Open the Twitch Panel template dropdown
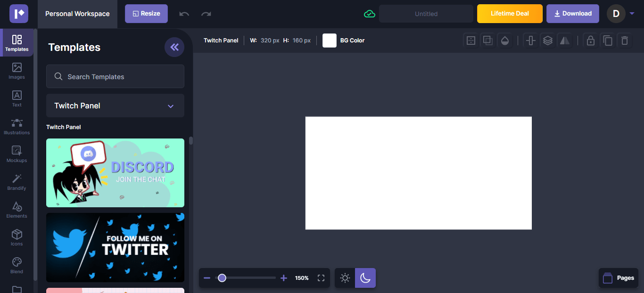 coord(115,106)
